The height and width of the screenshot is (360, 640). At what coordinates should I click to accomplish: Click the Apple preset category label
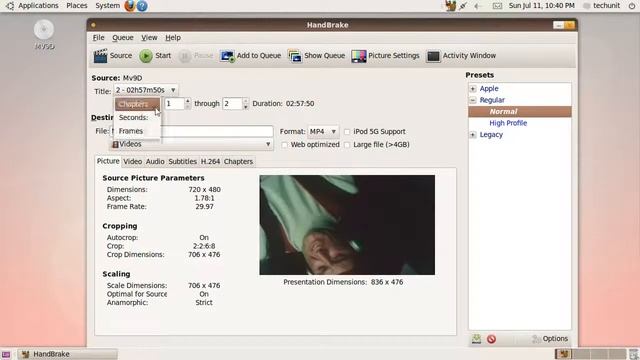(489, 89)
